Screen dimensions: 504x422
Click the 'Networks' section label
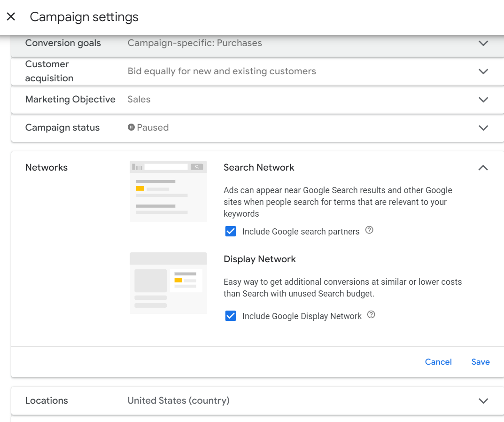47,167
